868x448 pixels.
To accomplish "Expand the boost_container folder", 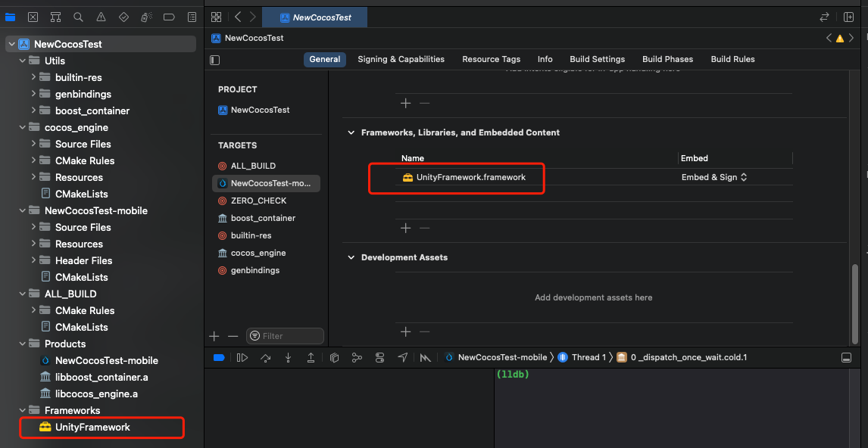I will coord(34,110).
